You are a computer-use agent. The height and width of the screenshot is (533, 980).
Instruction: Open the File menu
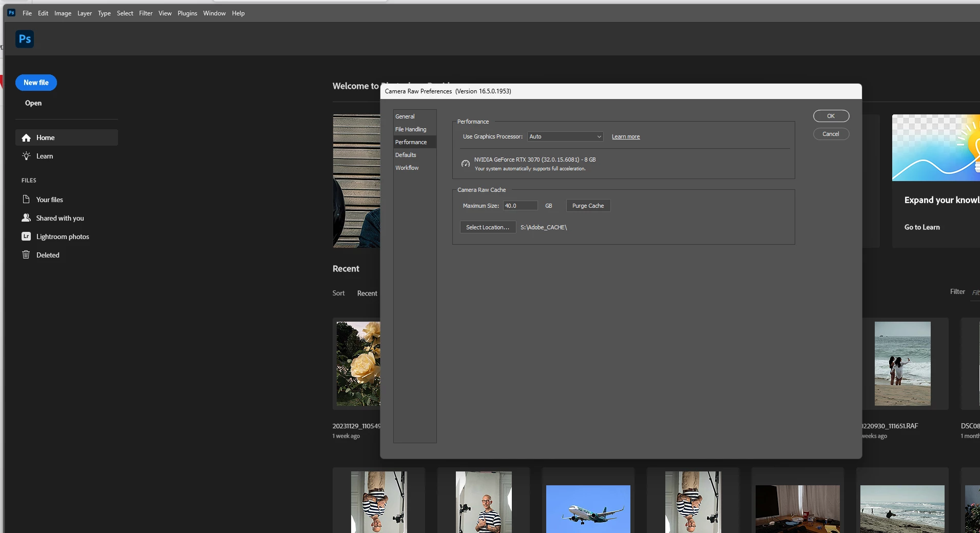[x=27, y=13]
